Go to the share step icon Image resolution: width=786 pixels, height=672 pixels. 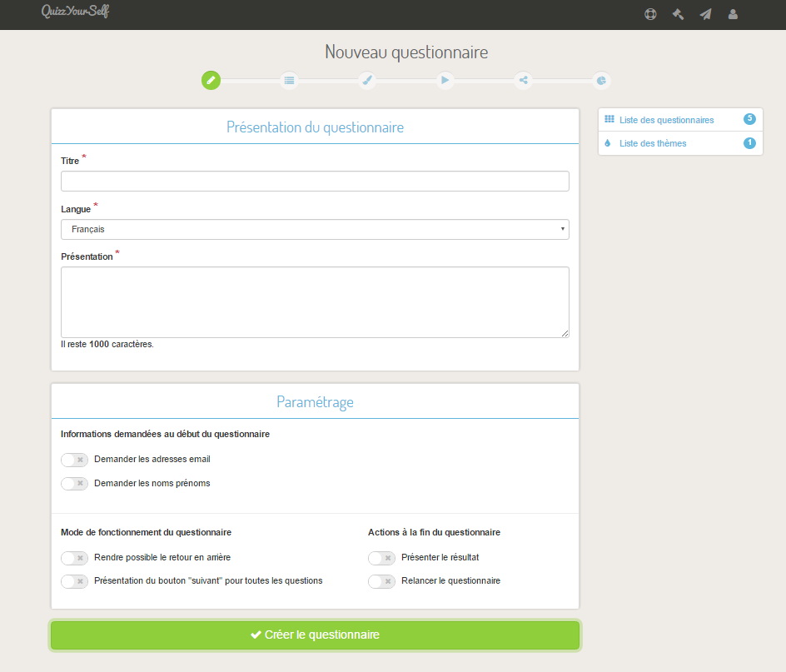point(523,81)
